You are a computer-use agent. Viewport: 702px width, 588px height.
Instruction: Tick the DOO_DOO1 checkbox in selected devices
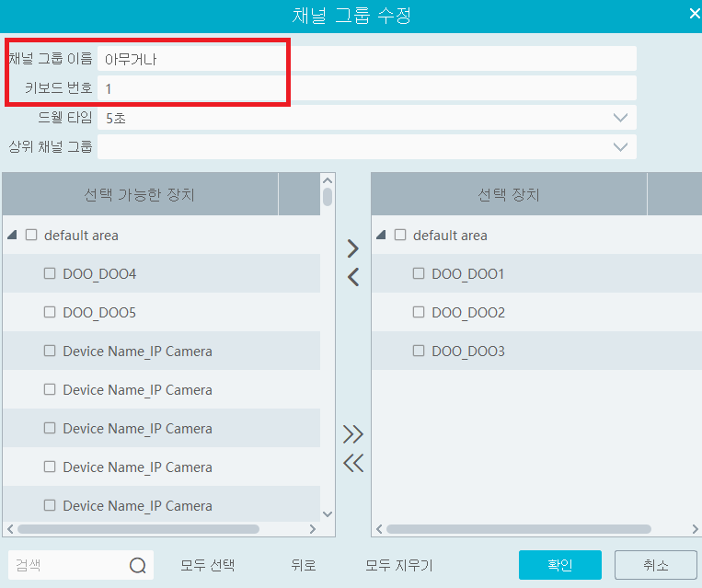(x=419, y=273)
